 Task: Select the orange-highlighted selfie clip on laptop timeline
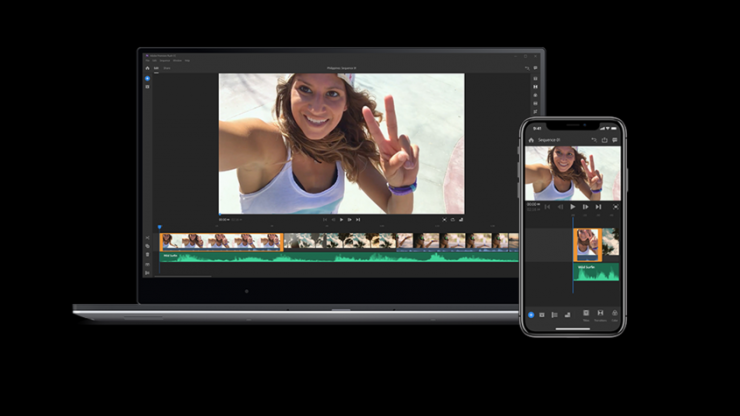coord(221,241)
